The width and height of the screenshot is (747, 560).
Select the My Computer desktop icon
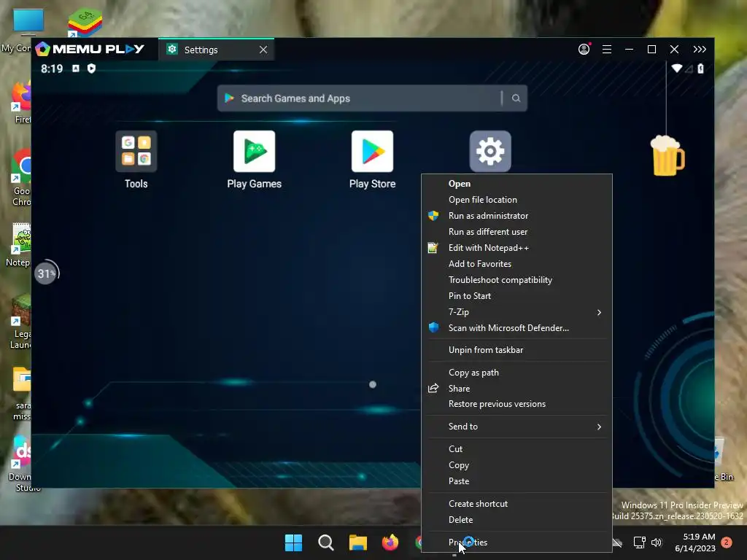click(22, 29)
